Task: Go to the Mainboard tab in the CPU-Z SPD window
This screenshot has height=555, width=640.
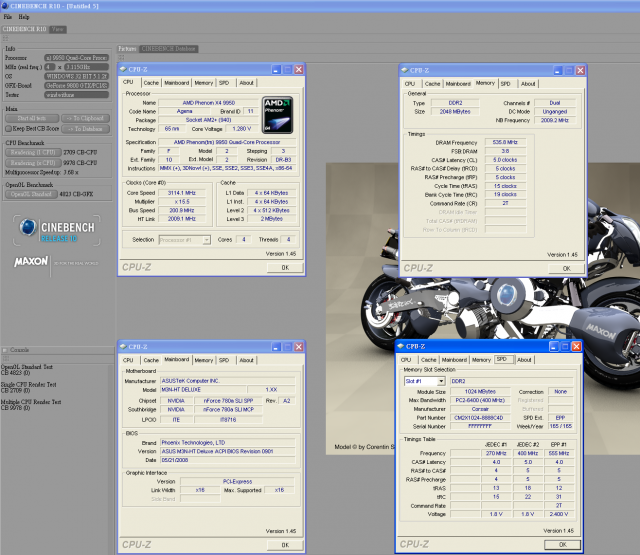Action: coord(454,360)
